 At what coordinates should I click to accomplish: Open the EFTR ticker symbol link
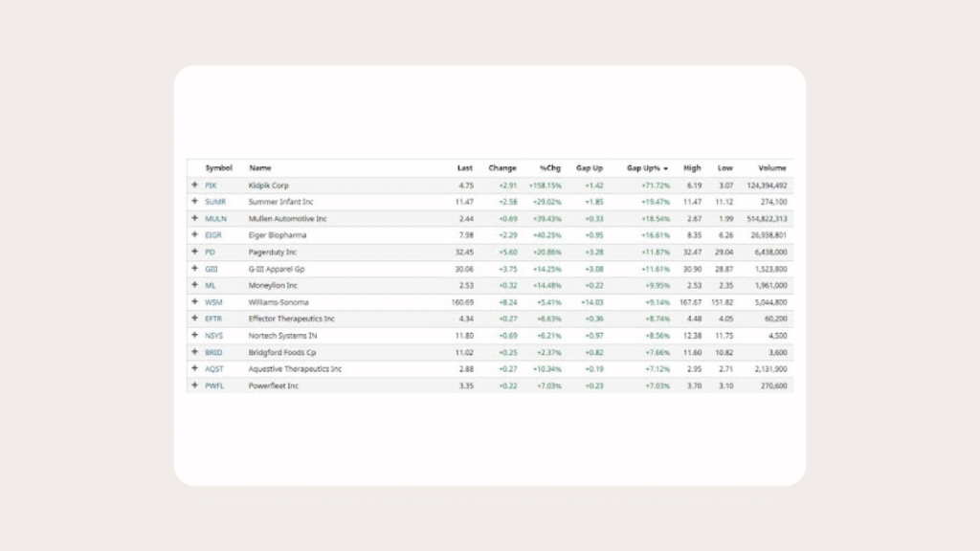coord(213,319)
